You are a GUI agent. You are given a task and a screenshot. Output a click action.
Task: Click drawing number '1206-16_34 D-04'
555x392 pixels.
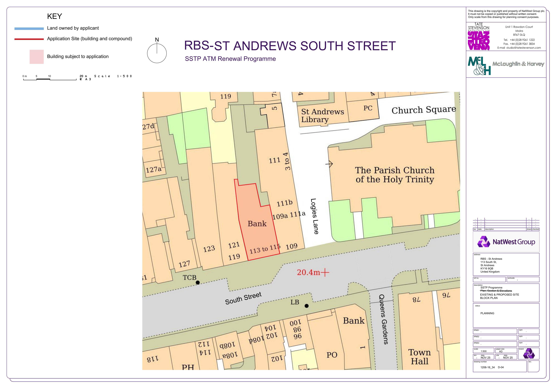pyautogui.click(x=492, y=368)
